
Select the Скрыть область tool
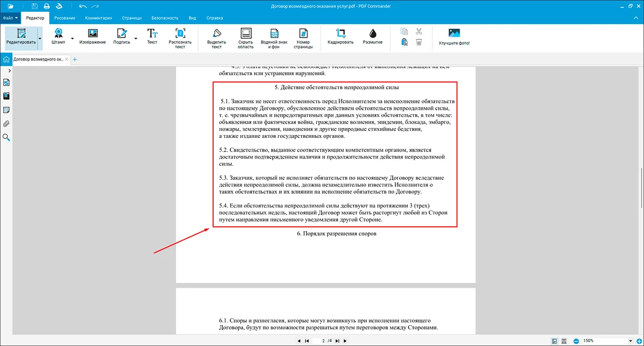point(246,39)
